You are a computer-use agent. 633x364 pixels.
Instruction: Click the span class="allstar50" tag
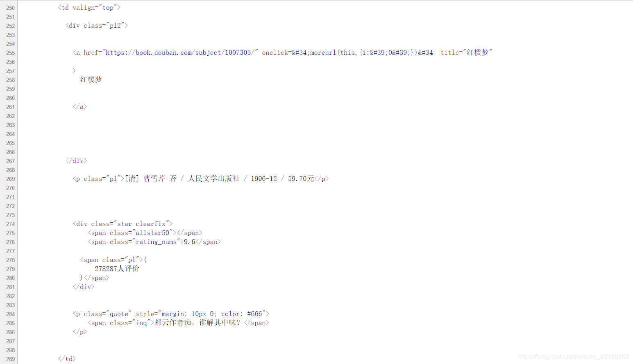pos(132,233)
